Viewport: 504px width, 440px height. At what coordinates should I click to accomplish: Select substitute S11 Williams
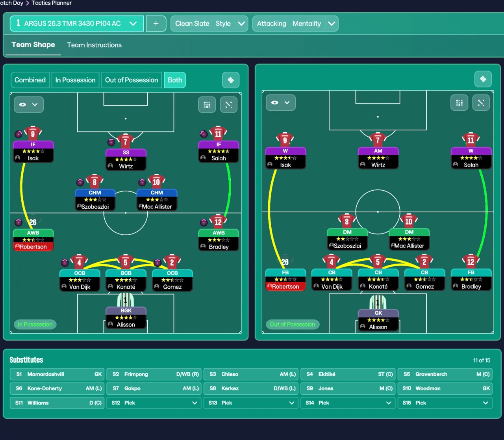click(57, 403)
